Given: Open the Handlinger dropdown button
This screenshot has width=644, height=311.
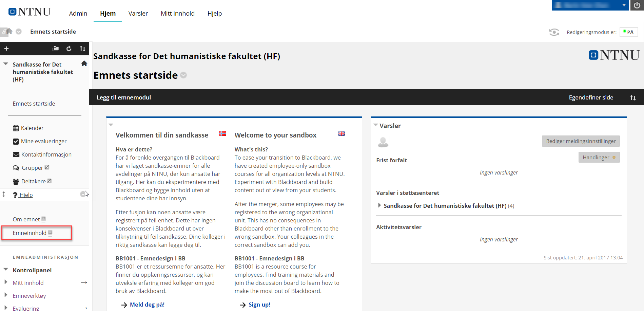Looking at the screenshot, I should (599, 157).
